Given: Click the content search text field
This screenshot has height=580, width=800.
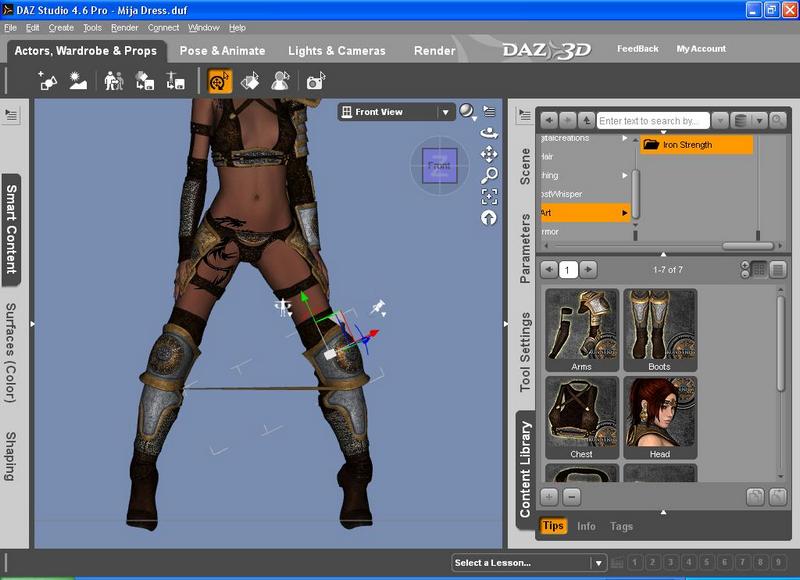Looking at the screenshot, I should click(x=653, y=121).
